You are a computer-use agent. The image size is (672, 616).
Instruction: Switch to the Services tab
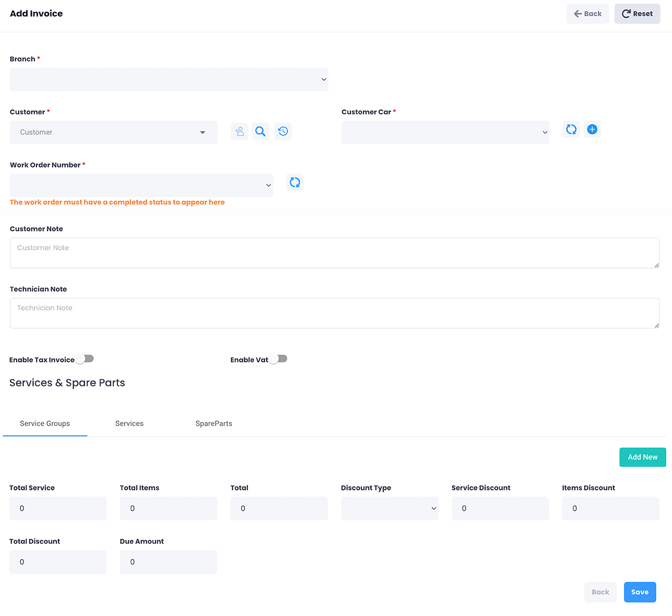coord(129,424)
